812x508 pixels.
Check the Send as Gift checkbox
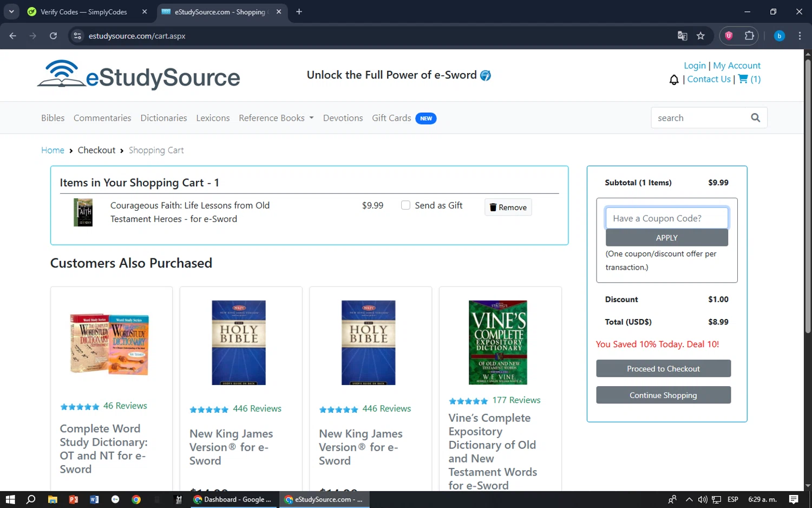(x=405, y=205)
